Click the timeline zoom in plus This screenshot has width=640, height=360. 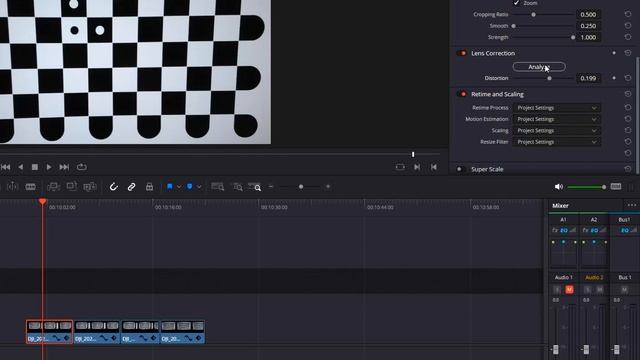tap(328, 187)
